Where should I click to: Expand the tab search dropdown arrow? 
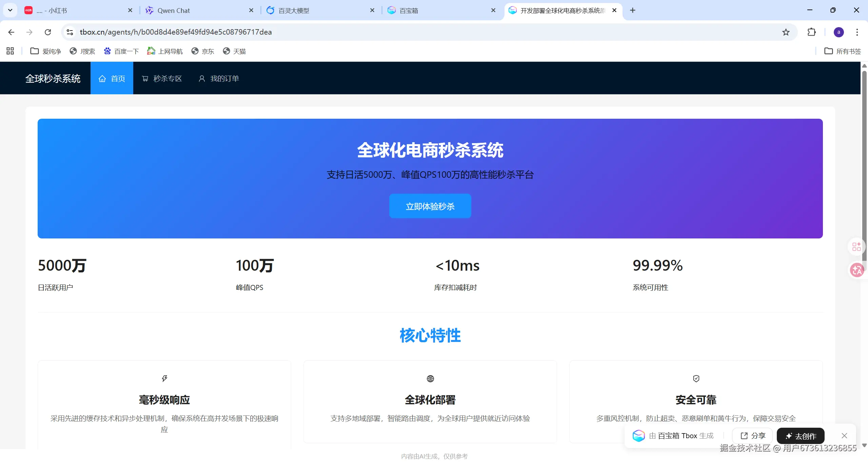pos(10,10)
